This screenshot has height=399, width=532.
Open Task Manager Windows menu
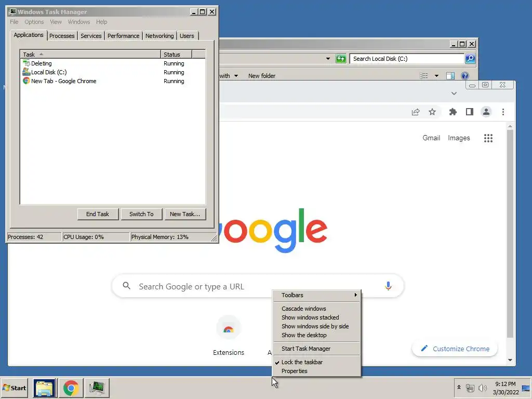(79, 22)
